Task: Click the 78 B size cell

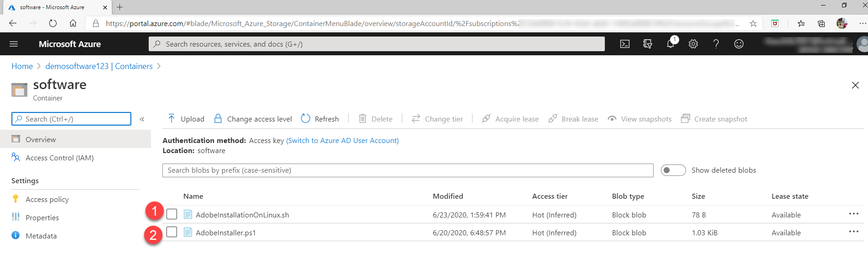Action: click(699, 215)
